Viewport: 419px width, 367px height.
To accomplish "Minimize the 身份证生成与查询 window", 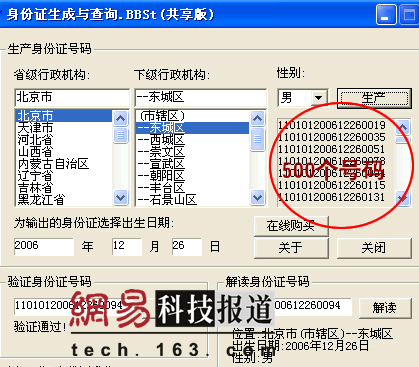I will coord(386,14).
